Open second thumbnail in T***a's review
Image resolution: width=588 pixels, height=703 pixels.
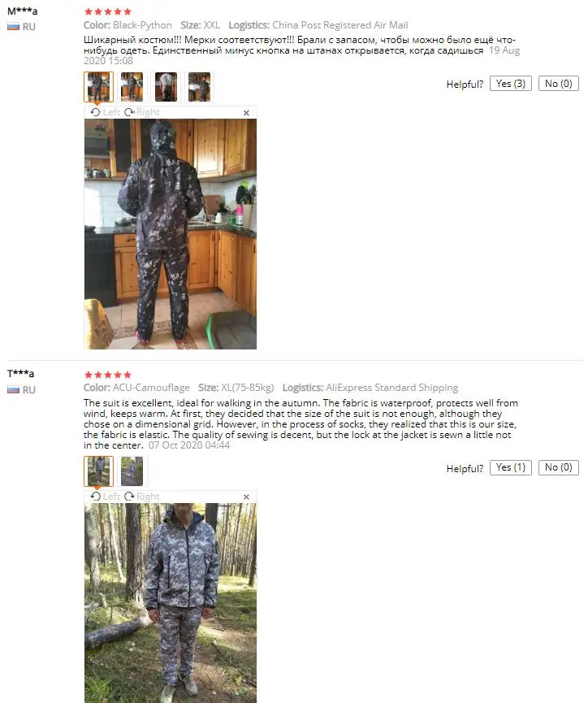click(132, 471)
